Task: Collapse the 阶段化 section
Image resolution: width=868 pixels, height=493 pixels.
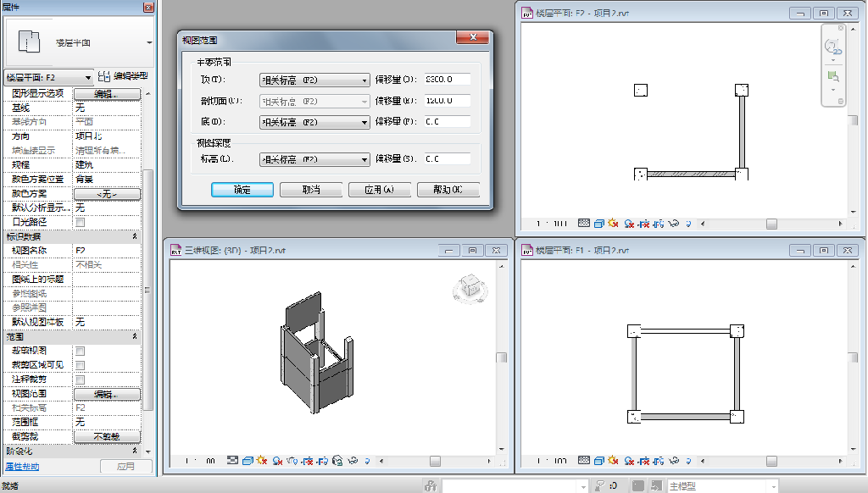Action: tap(135, 451)
